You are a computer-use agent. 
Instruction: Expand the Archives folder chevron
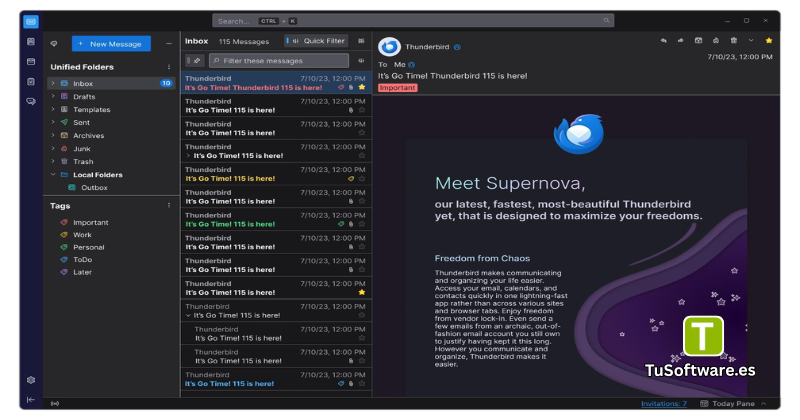click(x=53, y=135)
